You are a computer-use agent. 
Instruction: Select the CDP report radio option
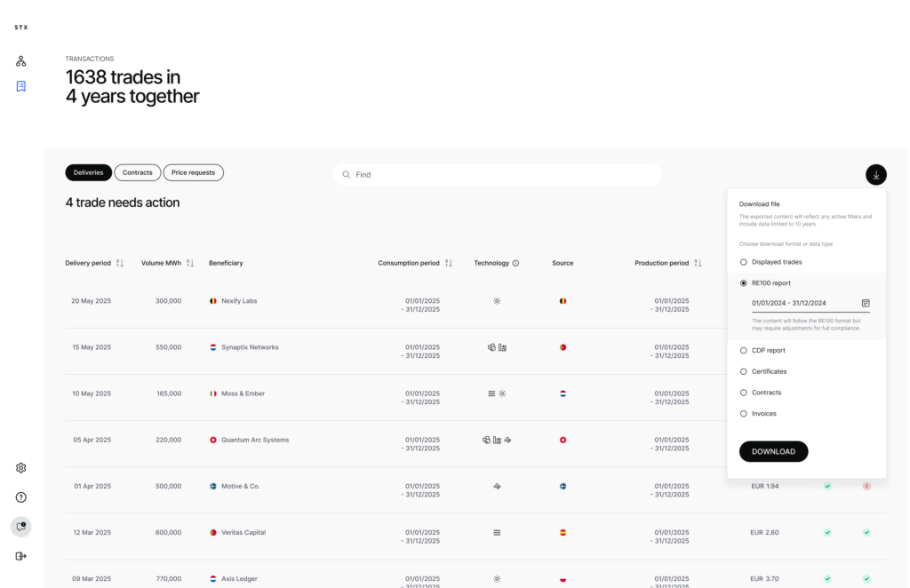pos(744,350)
